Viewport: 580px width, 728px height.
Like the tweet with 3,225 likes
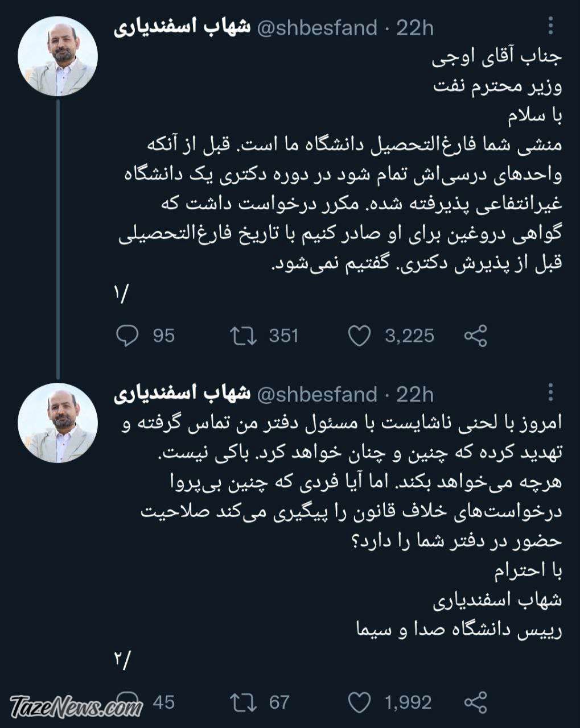pos(360,336)
